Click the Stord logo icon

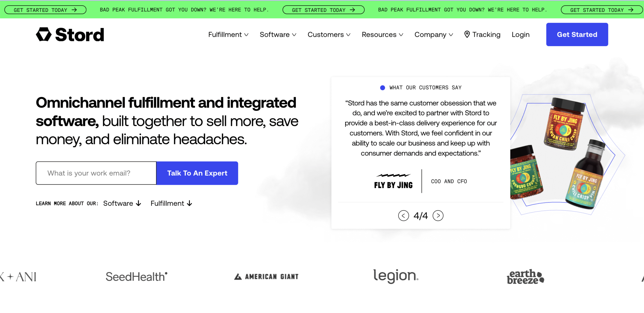(44, 34)
